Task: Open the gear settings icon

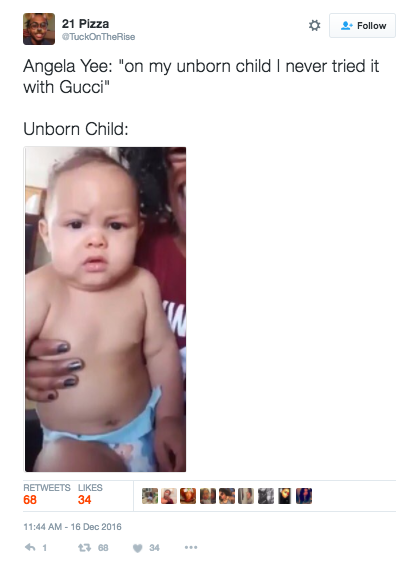Action: [314, 25]
